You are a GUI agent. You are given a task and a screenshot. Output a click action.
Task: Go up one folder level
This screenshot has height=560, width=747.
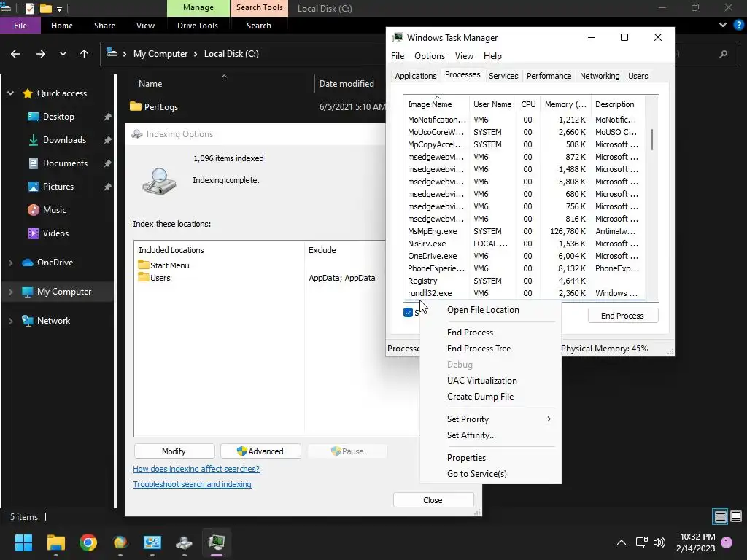[85, 54]
